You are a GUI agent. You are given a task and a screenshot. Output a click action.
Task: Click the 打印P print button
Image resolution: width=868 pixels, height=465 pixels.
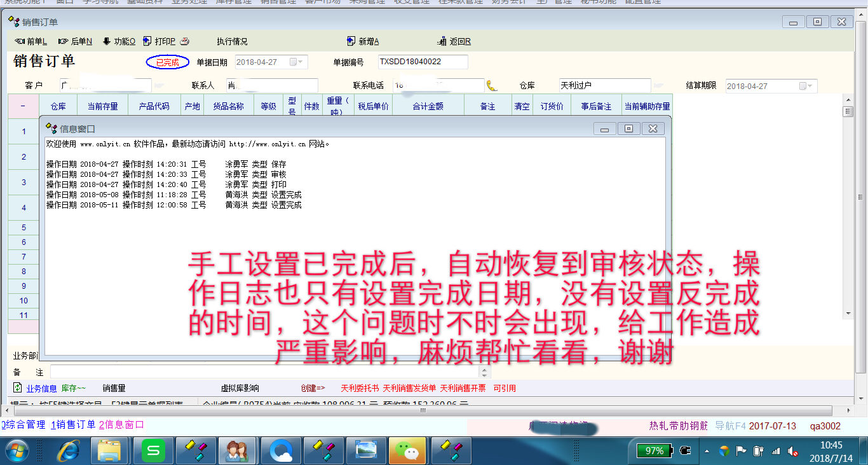pyautogui.click(x=159, y=42)
